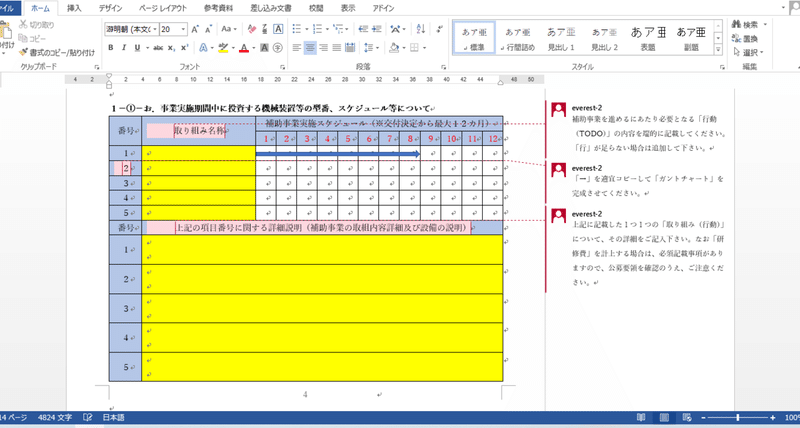The image size is (800, 428).
Task: Click 書式のコピー/貼り付け format painter
Action: point(57,53)
